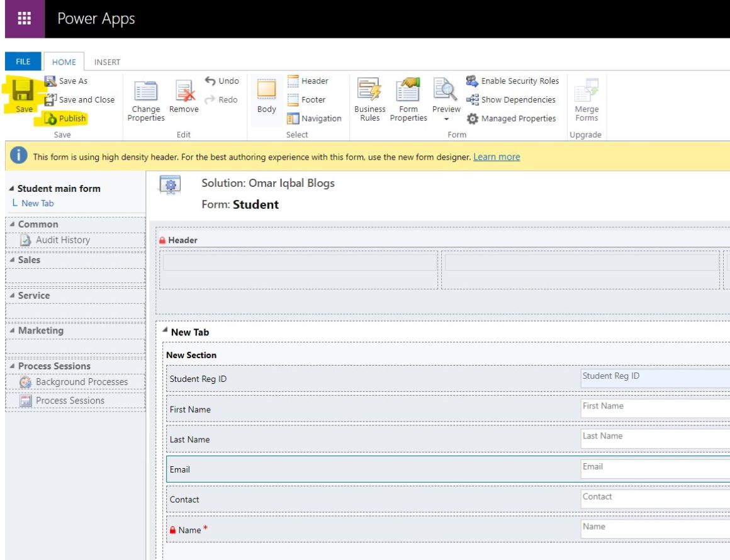Enable Security Roles for the form
Viewport: 730px width, 560px height.
click(x=514, y=81)
